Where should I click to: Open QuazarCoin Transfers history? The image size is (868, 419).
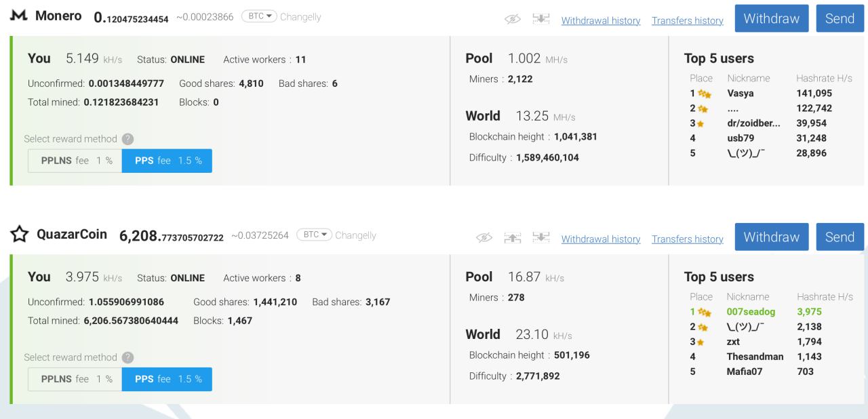tap(687, 239)
